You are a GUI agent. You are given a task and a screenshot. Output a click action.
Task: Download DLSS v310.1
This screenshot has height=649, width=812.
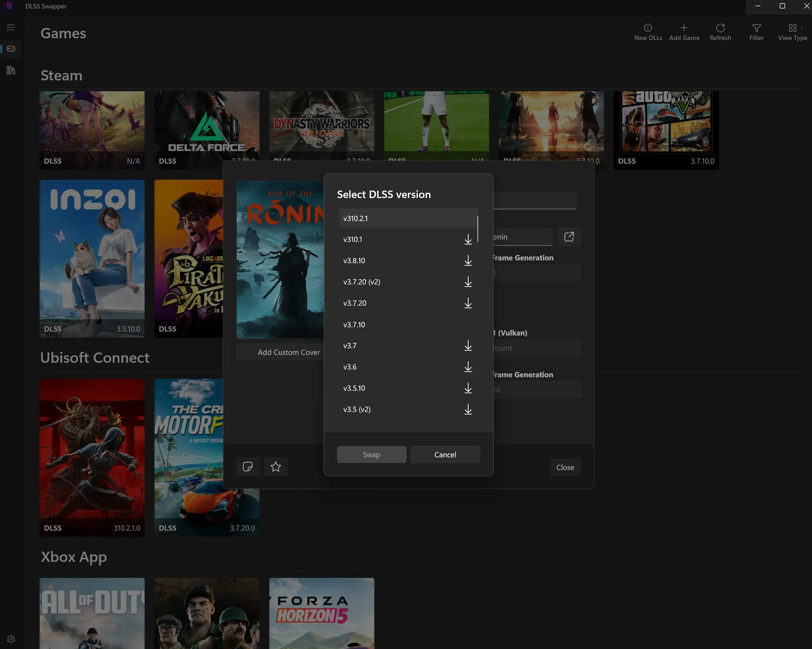(x=468, y=239)
